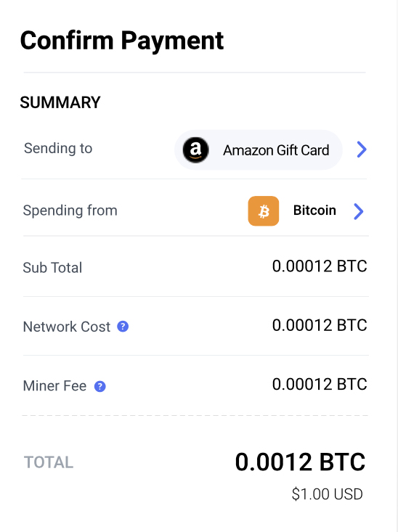
Task: Click the Sending to label
Action: pyautogui.click(x=58, y=148)
